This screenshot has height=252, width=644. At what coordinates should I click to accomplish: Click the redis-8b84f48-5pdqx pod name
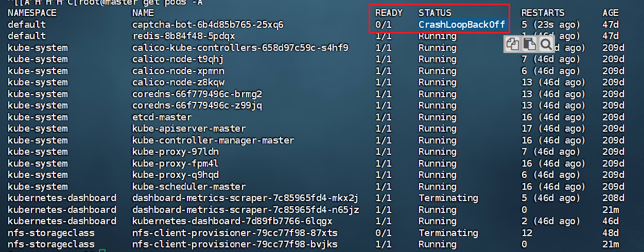[183, 36]
